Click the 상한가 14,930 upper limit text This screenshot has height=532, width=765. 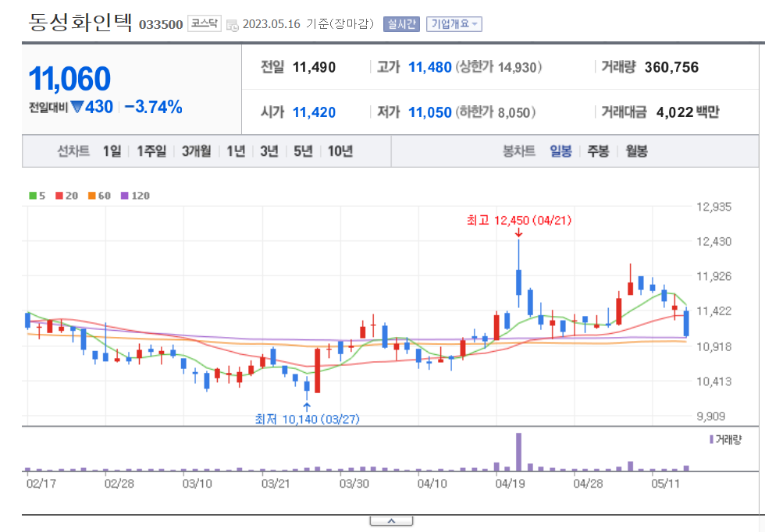tap(499, 67)
